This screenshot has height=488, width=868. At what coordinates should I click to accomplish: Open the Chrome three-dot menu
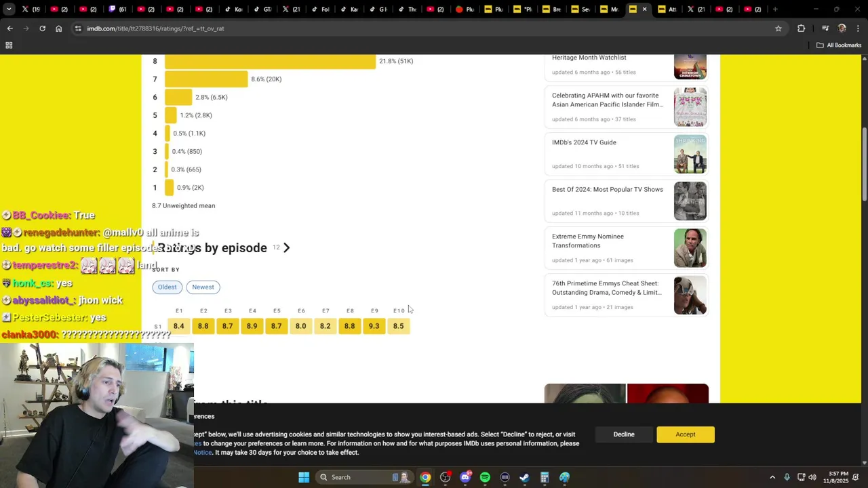(x=859, y=28)
